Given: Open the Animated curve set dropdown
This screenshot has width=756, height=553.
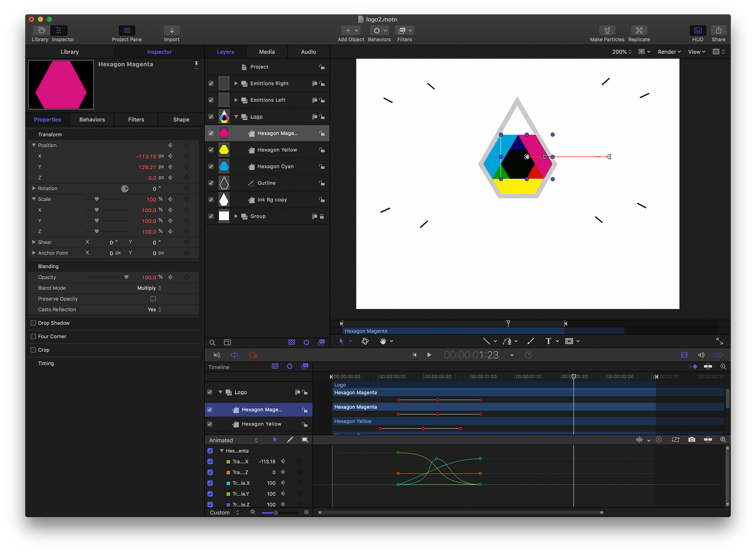Looking at the screenshot, I should [234, 440].
